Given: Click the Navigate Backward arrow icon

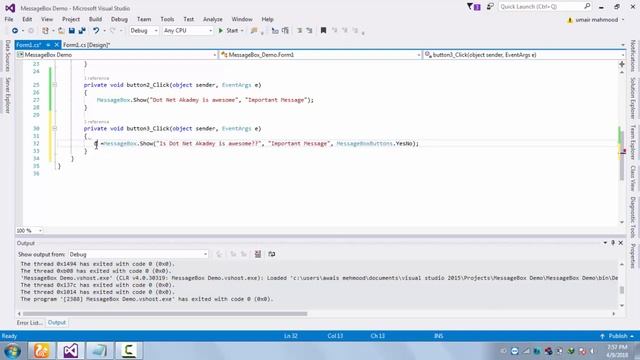Looking at the screenshot, I should [x=15, y=31].
